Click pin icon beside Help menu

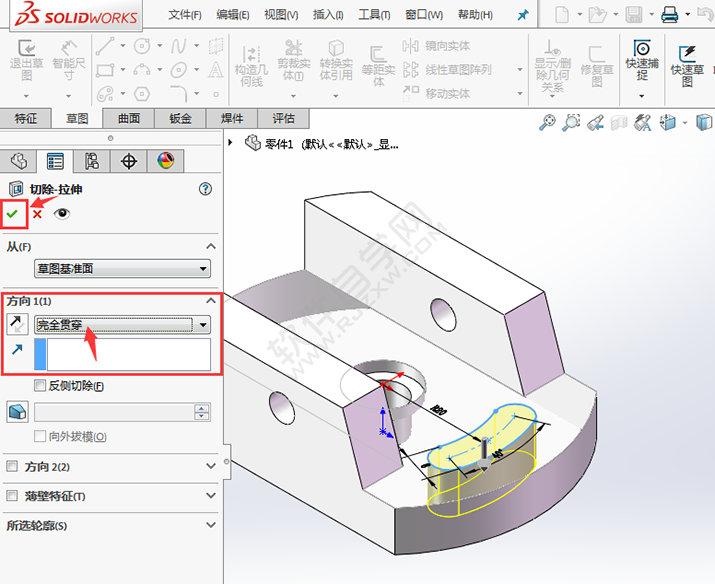tap(523, 15)
